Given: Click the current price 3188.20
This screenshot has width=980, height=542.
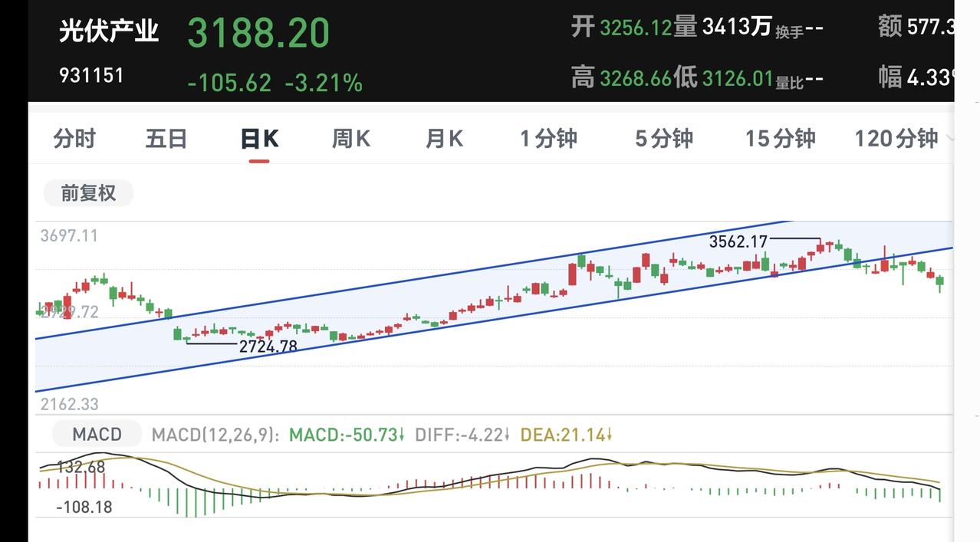Looking at the screenshot, I should coord(258,33).
